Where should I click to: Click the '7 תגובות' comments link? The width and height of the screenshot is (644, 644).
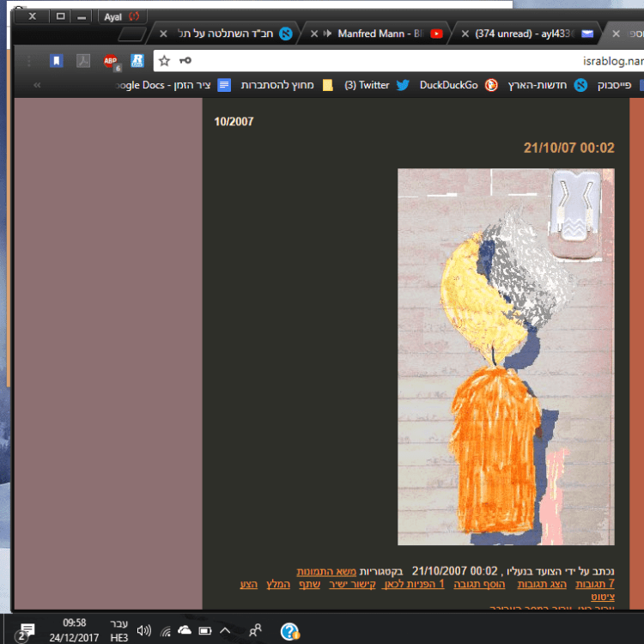click(597, 584)
